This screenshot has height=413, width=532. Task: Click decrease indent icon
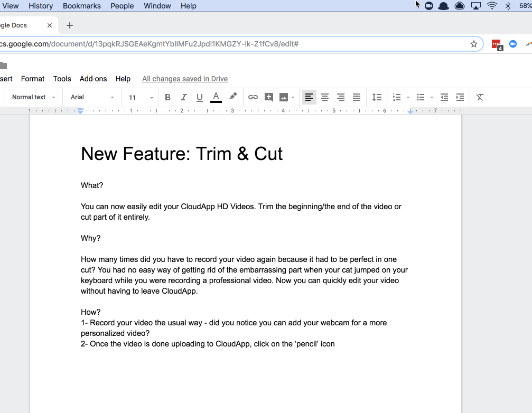point(444,97)
